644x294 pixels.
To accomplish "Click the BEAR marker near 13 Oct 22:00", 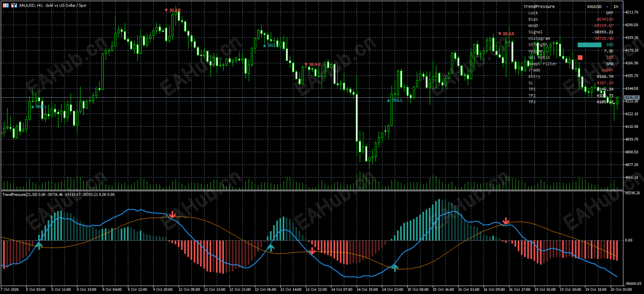I will [312, 64].
